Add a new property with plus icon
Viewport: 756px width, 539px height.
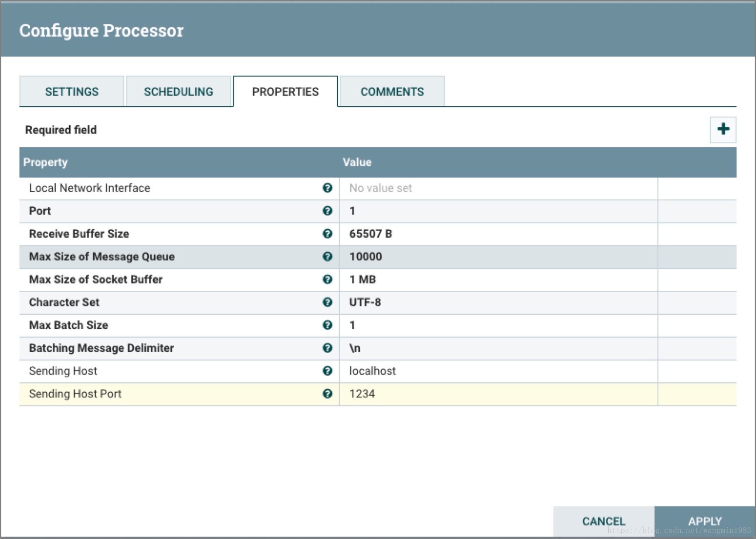click(723, 129)
